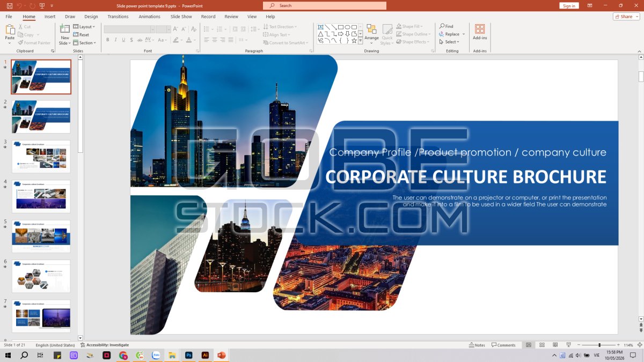Select slide 3 thumbnail

41,157
